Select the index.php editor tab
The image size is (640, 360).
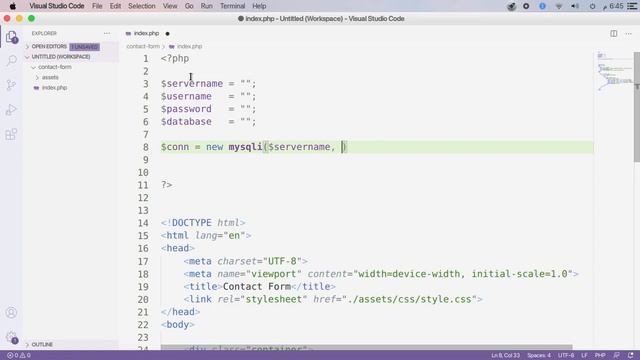point(146,33)
